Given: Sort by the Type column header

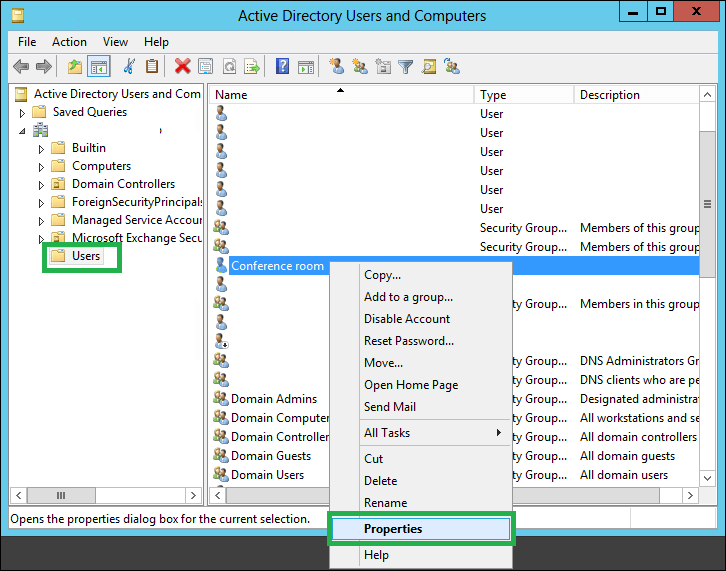Looking at the screenshot, I should coord(524,94).
